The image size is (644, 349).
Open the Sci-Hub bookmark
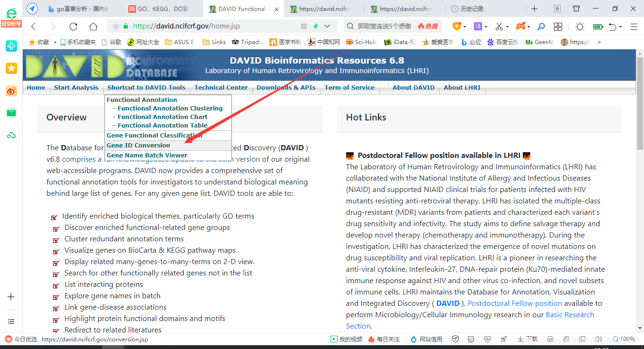click(x=361, y=42)
